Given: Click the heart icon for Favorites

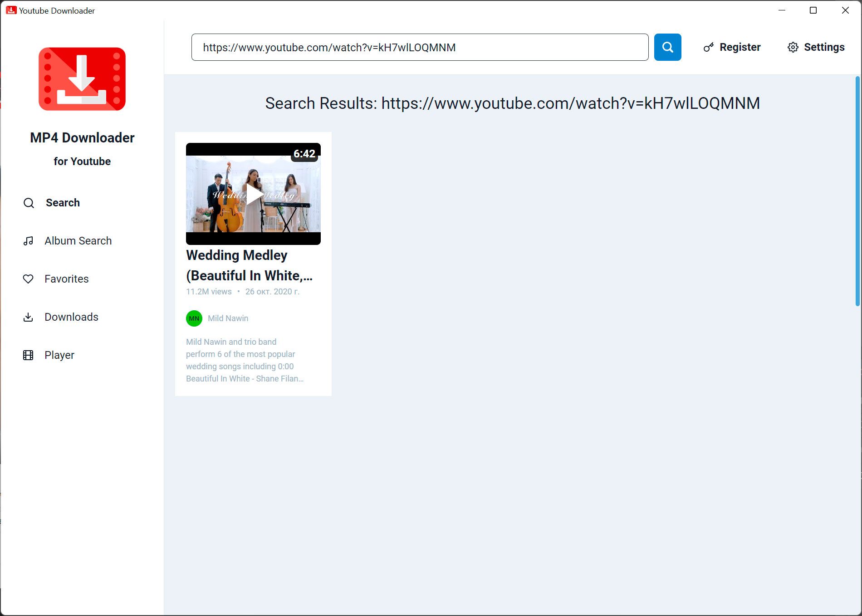Looking at the screenshot, I should click(x=28, y=279).
